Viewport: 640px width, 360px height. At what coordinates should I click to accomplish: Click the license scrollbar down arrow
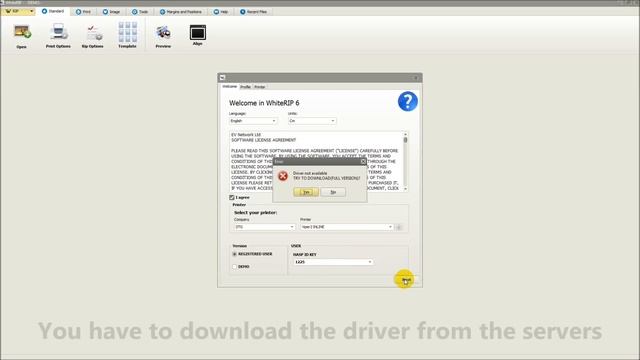[x=405, y=189]
